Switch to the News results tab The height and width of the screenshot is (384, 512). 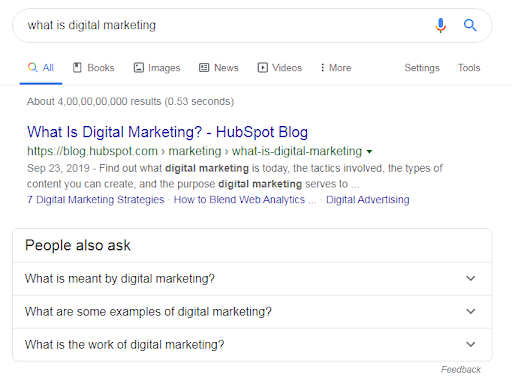pos(219,68)
